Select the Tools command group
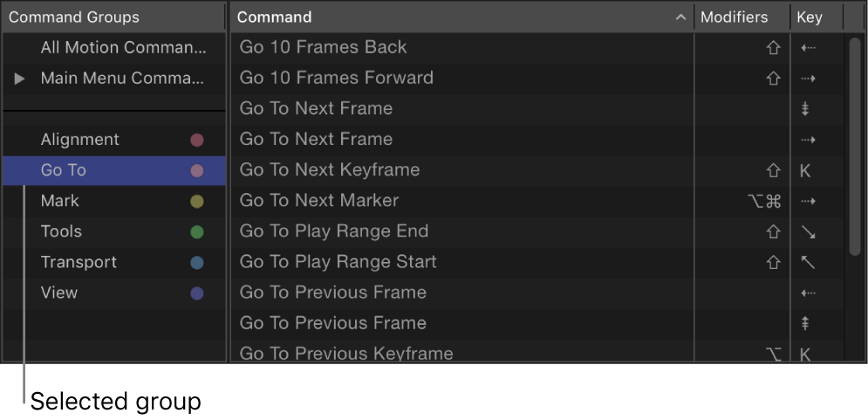 coord(61,231)
